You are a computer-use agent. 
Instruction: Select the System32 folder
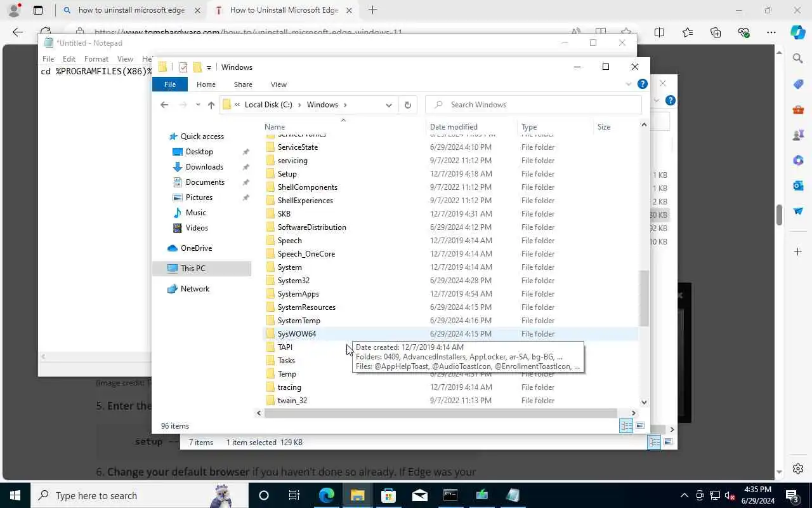293,281
